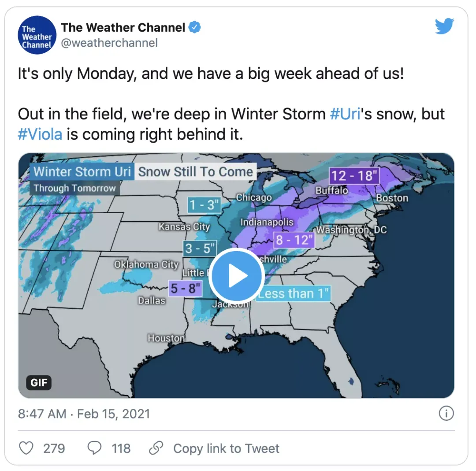Click The Weather Channel display name
The width and height of the screenshot is (476, 471).
123,28
